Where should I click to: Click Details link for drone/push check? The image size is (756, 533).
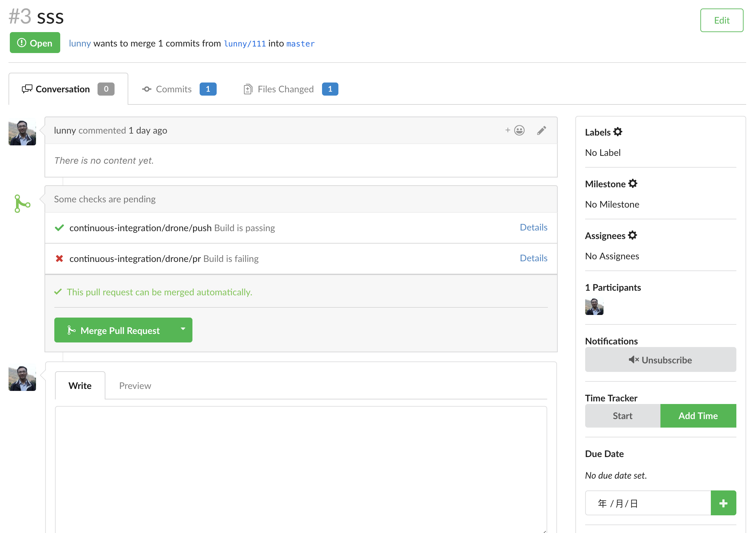[533, 227]
